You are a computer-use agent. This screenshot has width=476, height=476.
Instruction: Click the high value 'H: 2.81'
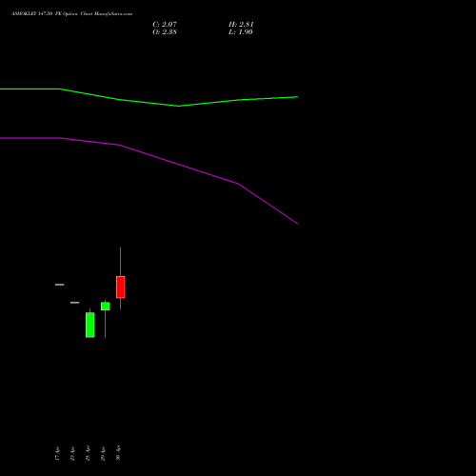pyautogui.click(x=241, y=24)
